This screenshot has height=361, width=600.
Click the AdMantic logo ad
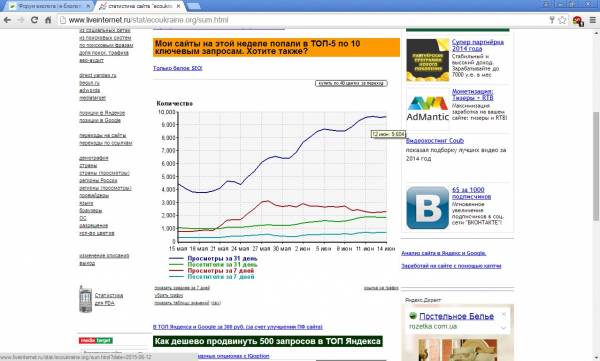(x=427, y=109)
